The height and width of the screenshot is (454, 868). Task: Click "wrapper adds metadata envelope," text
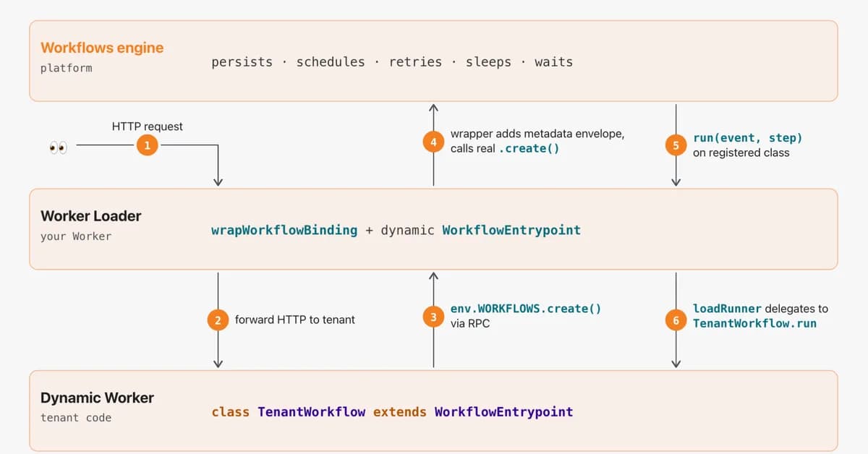coord(537,134)
